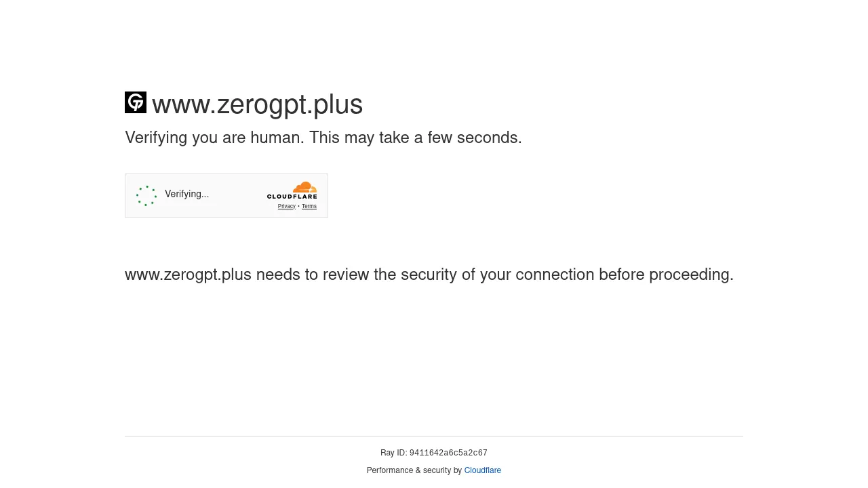Screen dimensions: 868x488
Task: Click the 'Performance & security by' footer text
Action: point(414,470)
